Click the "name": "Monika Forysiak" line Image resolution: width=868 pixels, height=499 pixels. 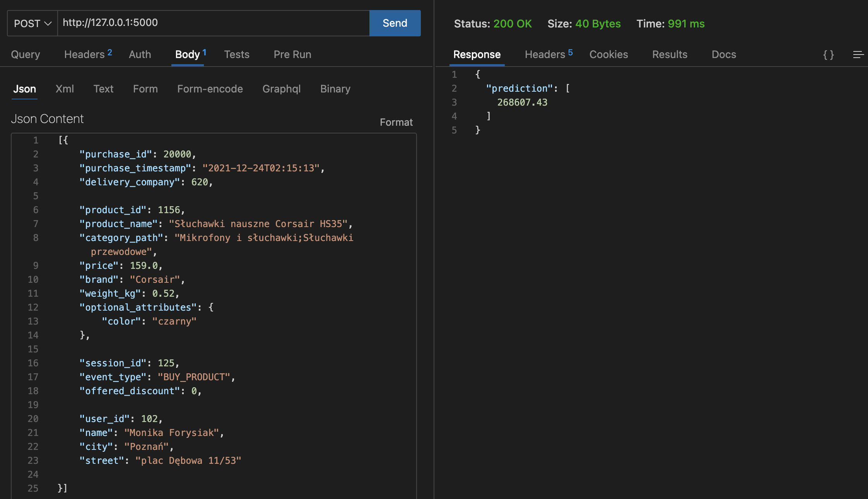tap(152, 433)
